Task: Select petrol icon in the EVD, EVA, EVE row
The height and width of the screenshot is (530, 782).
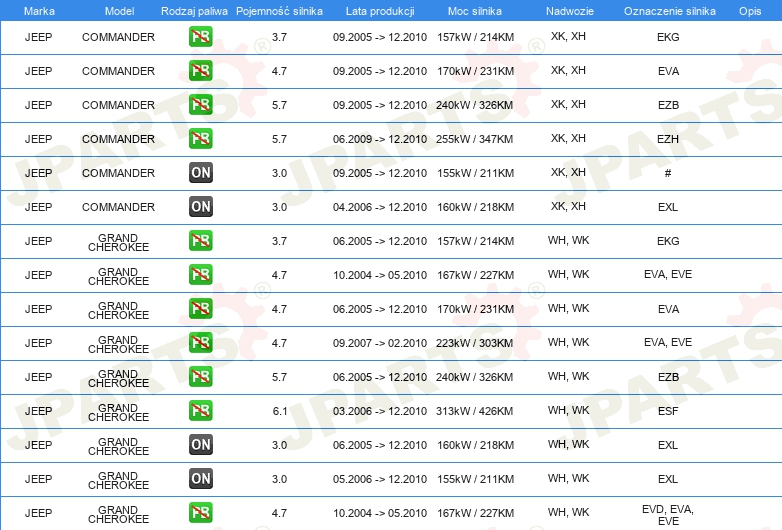Action: [x=200, y=513]
